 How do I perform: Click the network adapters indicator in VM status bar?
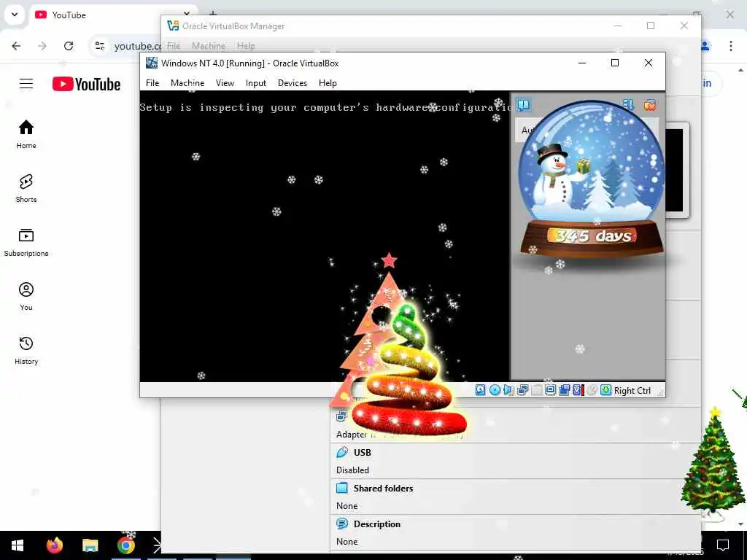point(522,391)
